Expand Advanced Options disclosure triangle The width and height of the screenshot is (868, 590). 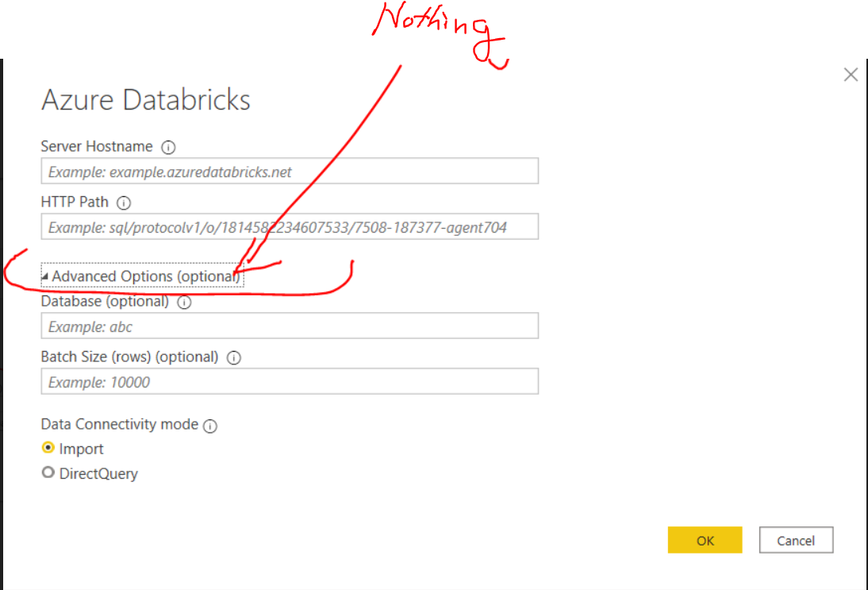click(x=46, y=276)
